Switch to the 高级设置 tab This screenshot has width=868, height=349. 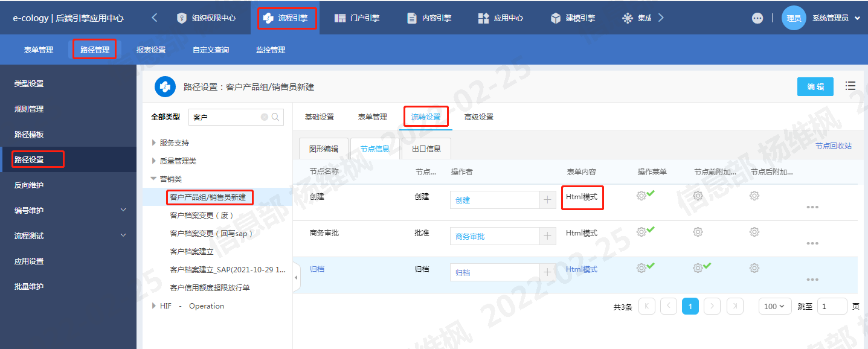coord(478,118)
